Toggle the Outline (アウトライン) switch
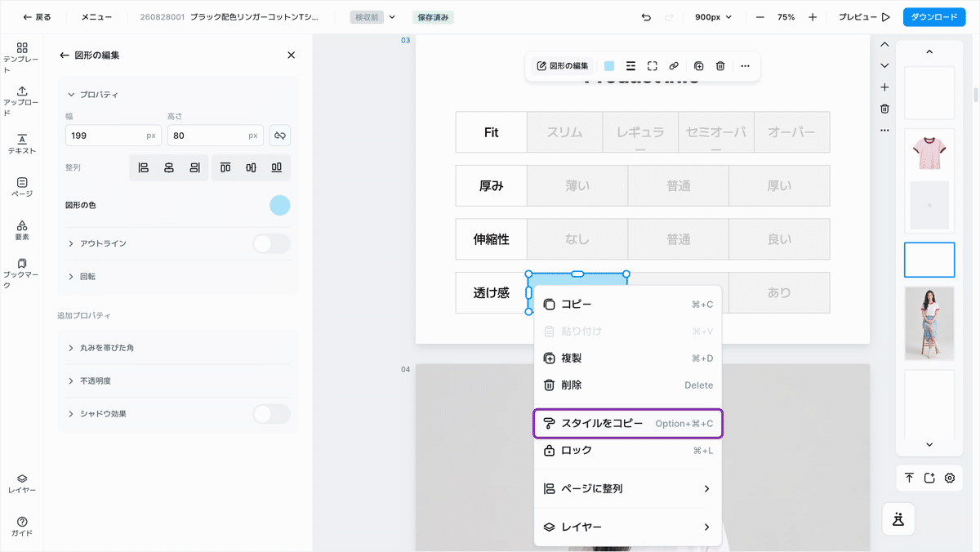Screen dimensions: 980x552 (x=271, y=243)
